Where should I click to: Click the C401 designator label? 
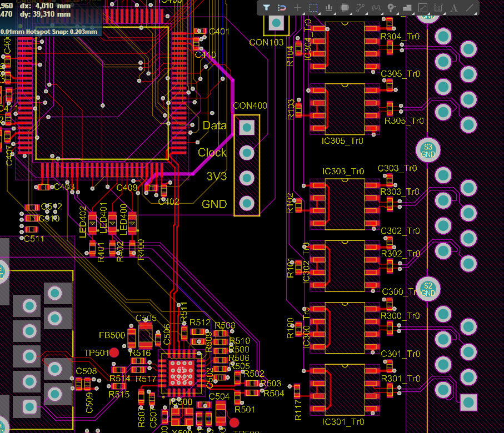219,32
